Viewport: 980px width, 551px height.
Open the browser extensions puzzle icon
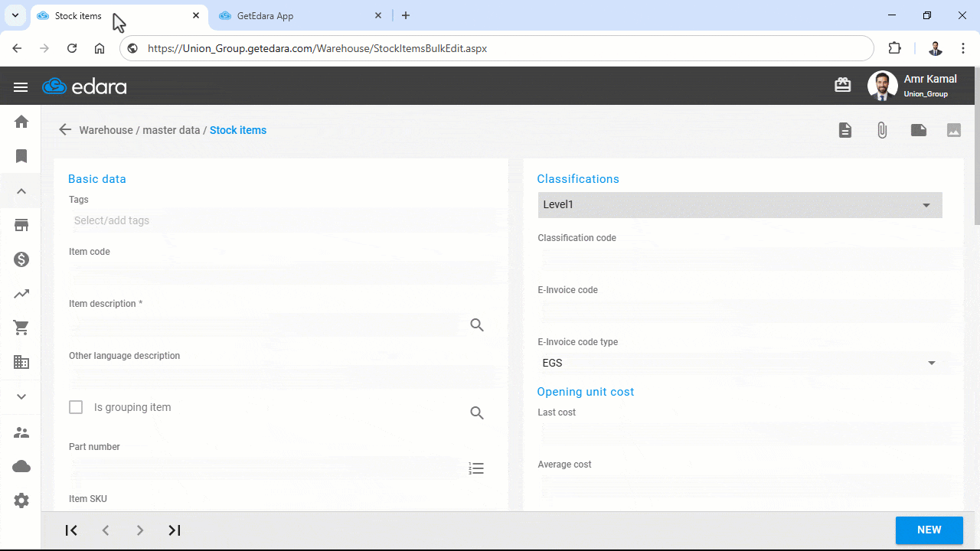[895, 48]
